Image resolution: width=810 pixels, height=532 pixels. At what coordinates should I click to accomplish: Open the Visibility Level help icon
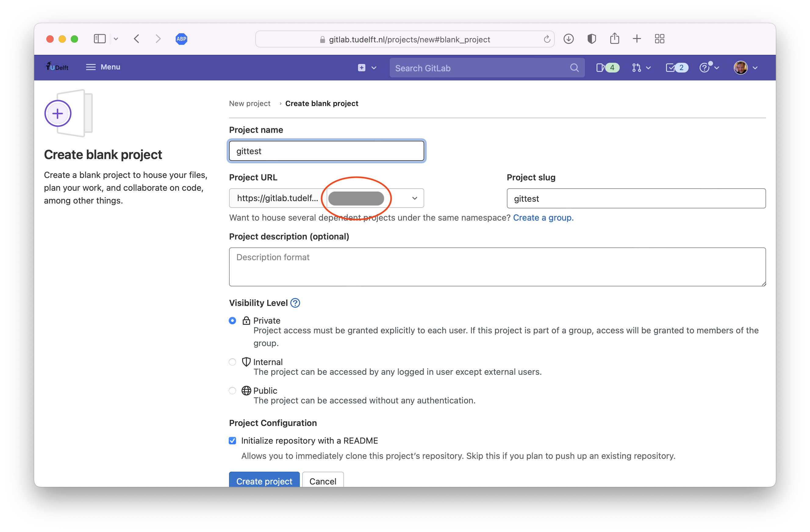[295, 303]
